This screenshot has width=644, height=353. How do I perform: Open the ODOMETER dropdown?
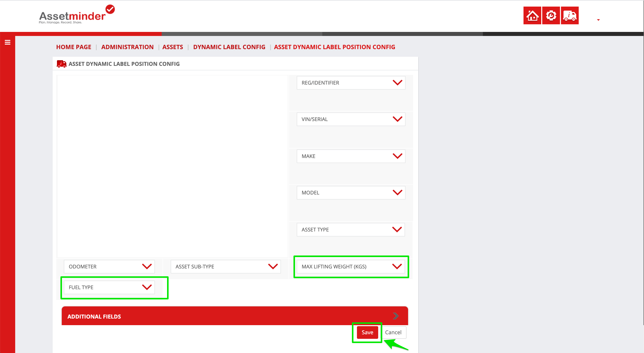[109, 267]
